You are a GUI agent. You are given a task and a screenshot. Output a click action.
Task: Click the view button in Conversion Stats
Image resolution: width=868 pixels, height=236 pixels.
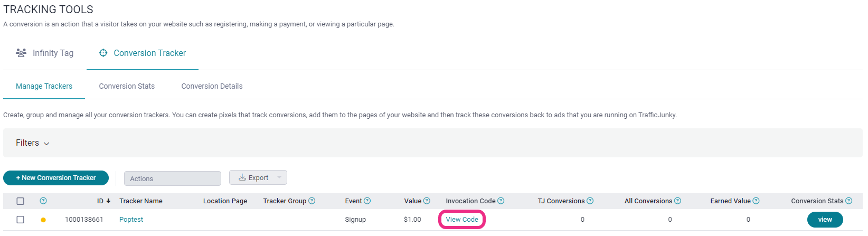tap(825, 220)
